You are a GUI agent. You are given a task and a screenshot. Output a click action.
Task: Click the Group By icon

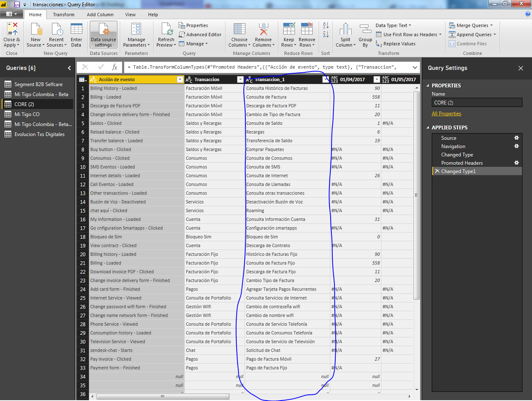pos(365,30)
